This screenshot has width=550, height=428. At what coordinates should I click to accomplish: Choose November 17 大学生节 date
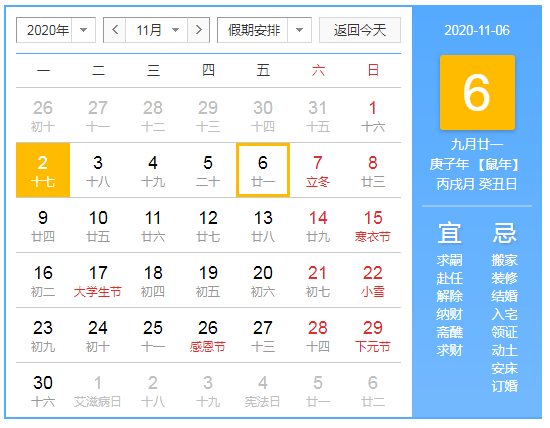tap(98, 280)
